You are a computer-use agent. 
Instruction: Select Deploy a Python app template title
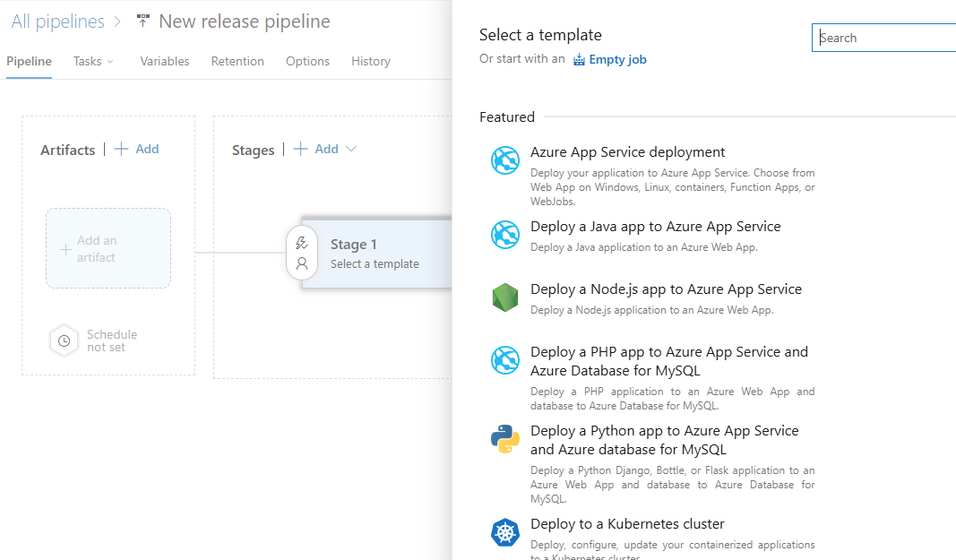click(x=665, y=440)
